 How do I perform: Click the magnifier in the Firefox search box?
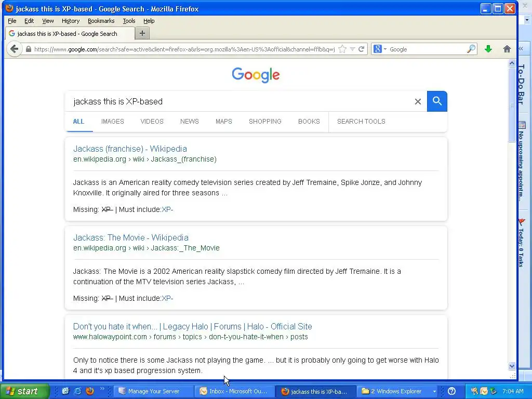click(x=471, y=49)
